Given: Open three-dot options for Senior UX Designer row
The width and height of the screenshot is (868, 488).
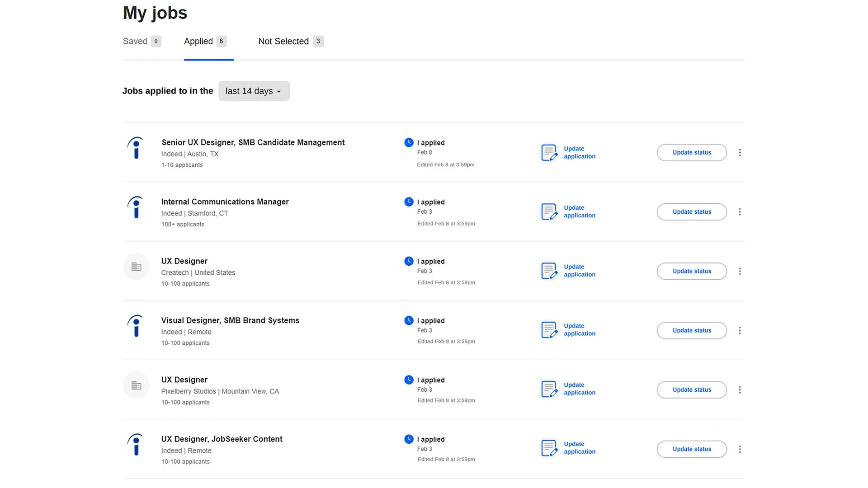Looking at the screenshot, I should tap(740, 152).
